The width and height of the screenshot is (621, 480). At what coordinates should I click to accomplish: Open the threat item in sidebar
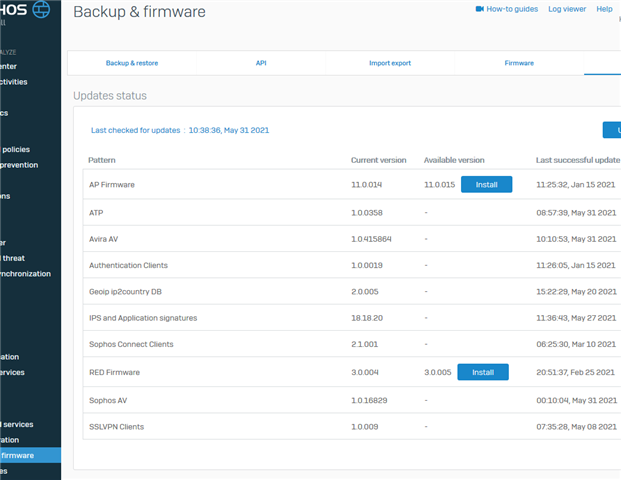[13, 258]
